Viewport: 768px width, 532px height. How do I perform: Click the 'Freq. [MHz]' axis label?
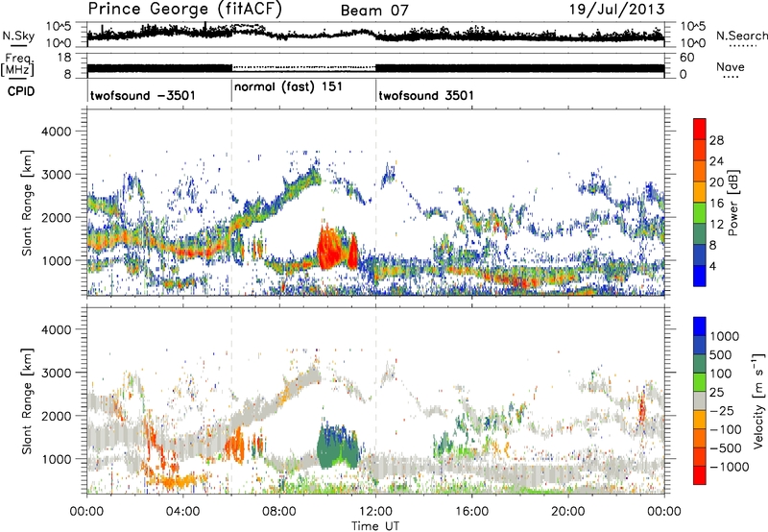coord(17,64)
